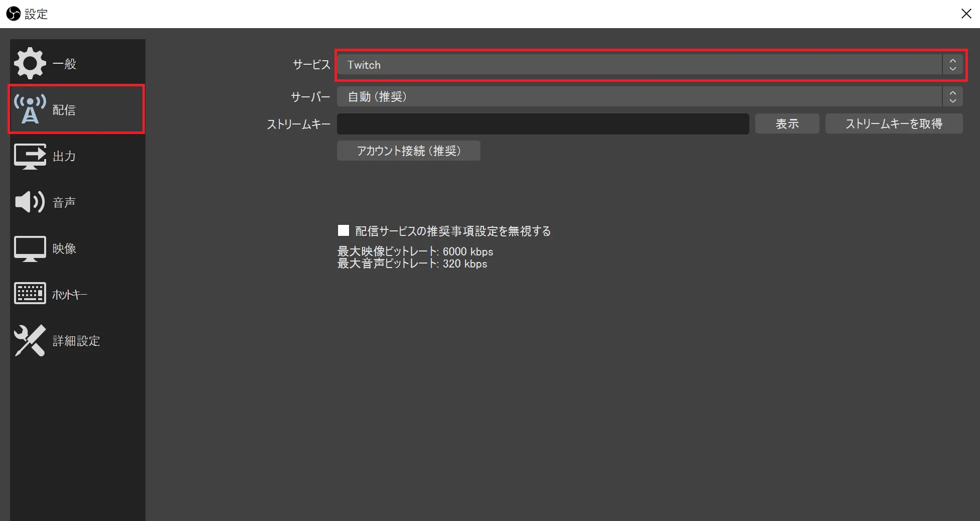Click the monitor arrow icon for 出力
Image resolution: width=980 pixels, height=521 pixels.
tap(30, 156)
